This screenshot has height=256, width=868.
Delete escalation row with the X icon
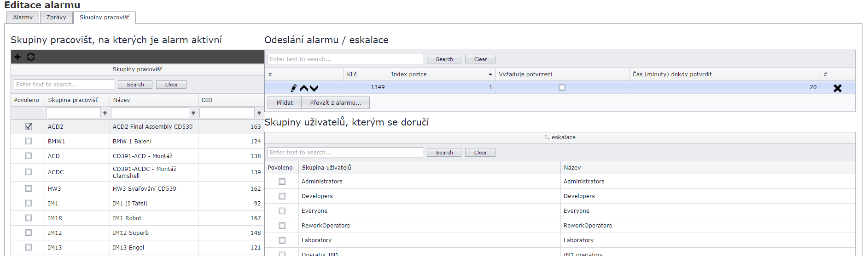[837, 88]
